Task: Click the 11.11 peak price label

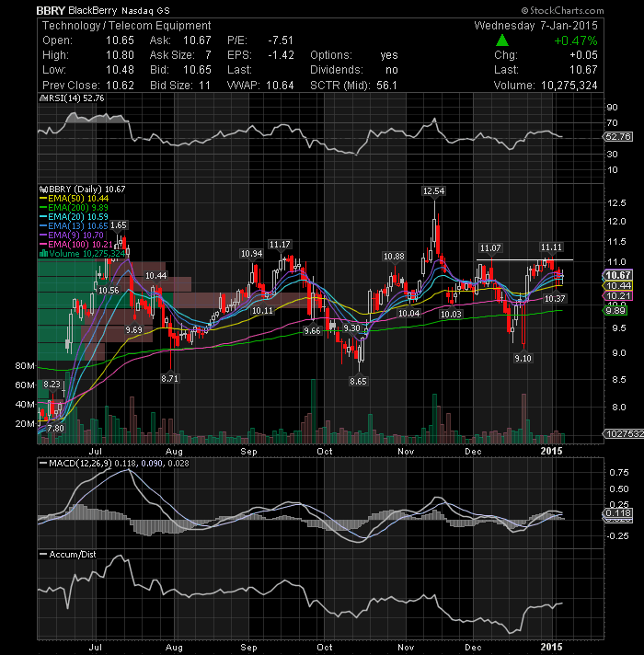Action: [x=551, y=247]
